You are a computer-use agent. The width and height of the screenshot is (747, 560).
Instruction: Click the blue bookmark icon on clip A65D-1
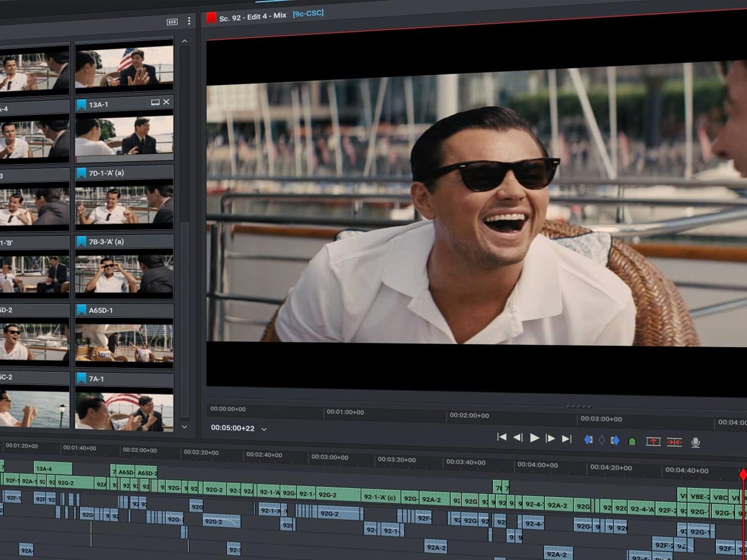point(82,310)
